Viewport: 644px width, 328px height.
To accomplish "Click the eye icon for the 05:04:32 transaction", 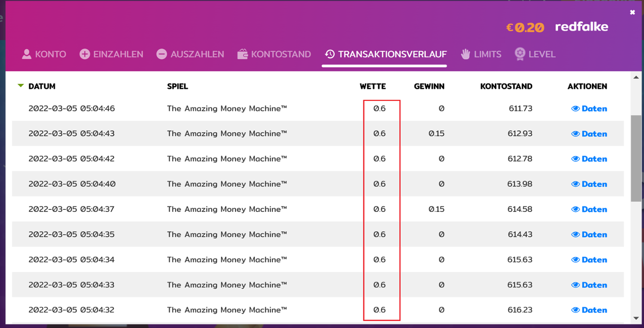I will [x=575, y=310].
